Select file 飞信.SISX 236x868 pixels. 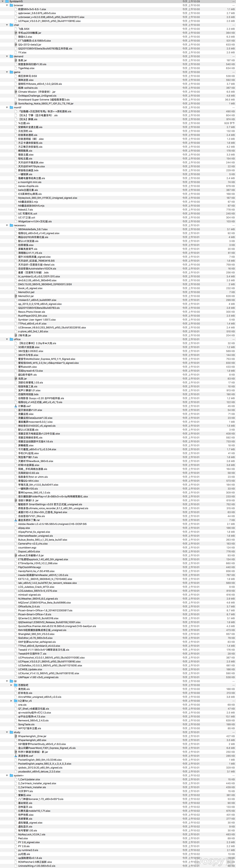[x=24, y=29]
